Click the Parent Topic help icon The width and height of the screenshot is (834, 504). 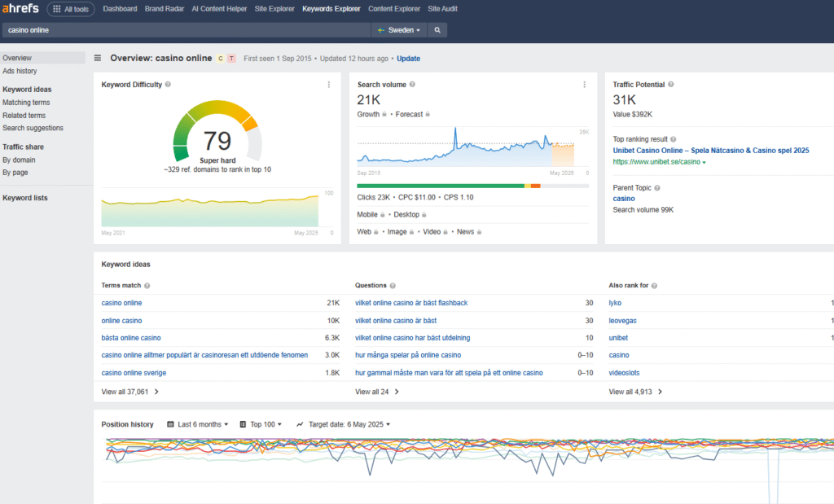pos(657,187)
